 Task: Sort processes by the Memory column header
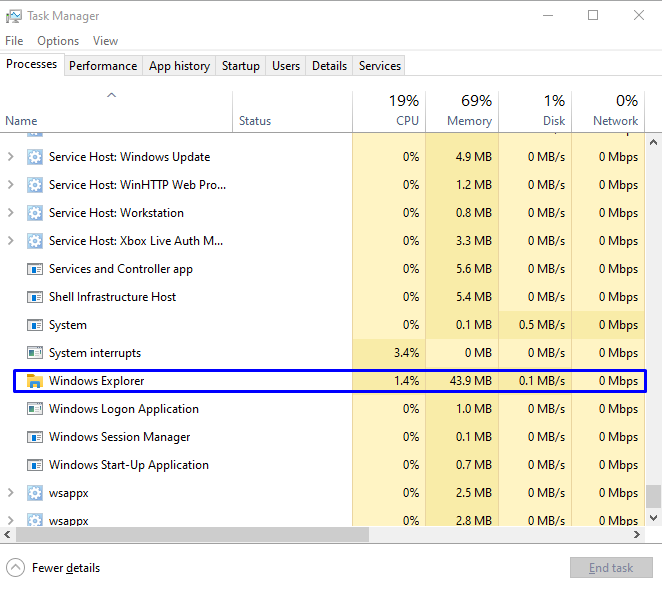[462, 111]
